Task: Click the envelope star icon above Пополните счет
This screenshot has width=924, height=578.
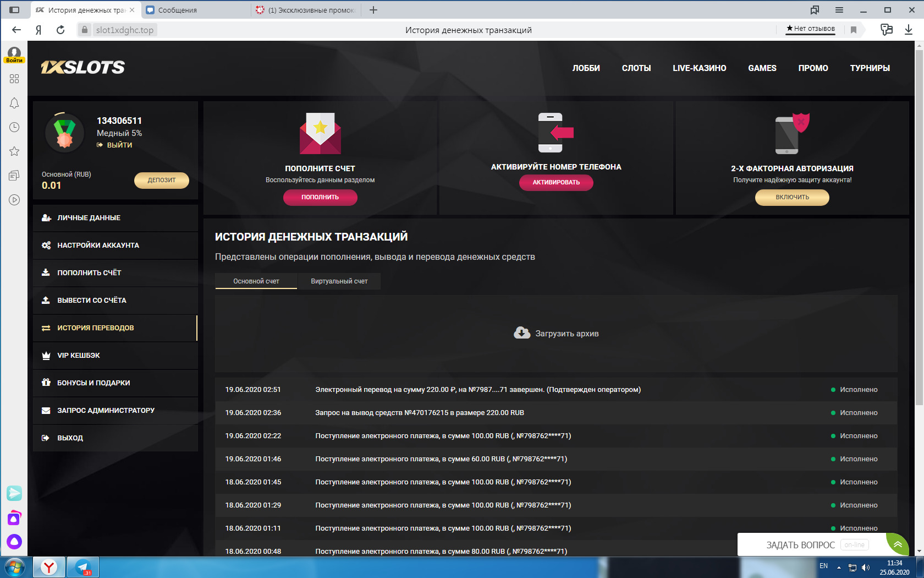Action: (320, 133)
